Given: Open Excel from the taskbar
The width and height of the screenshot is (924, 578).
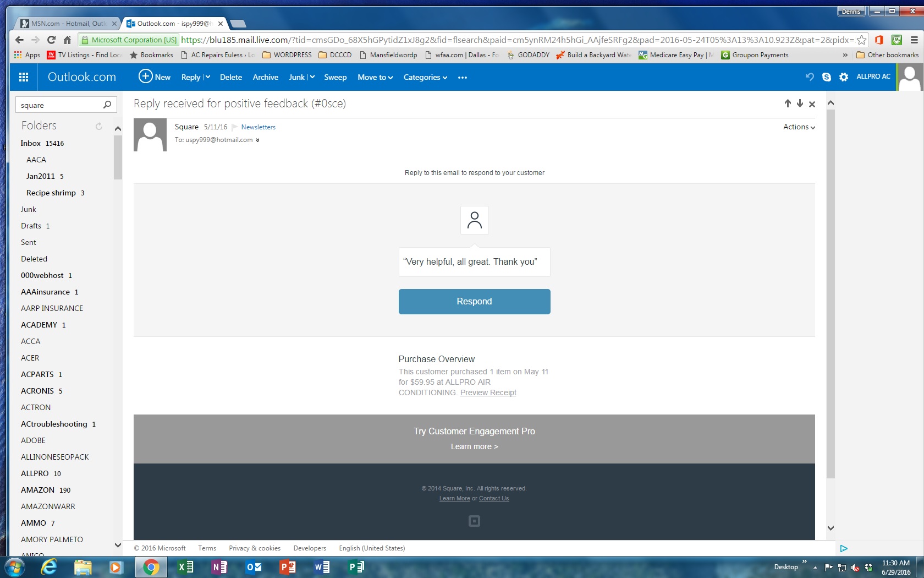Looking at the screenshot, I should tap(185, 566).
